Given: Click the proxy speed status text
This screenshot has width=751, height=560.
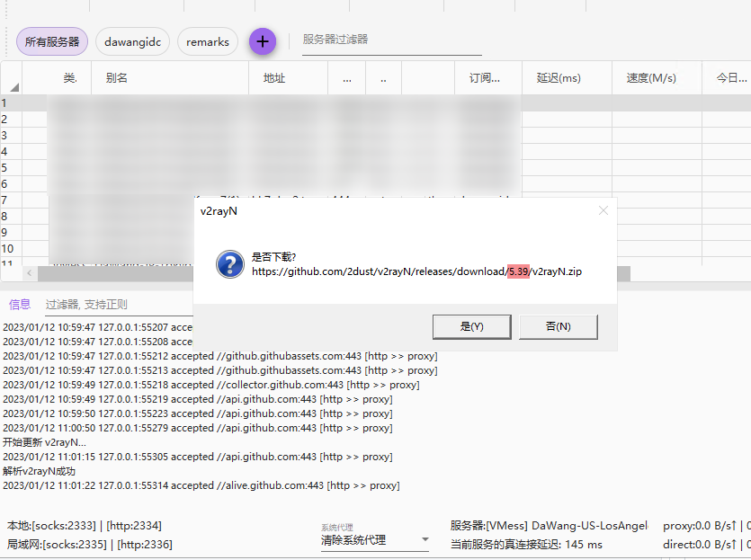Looking at the screenshot, I should click(706, 526).
